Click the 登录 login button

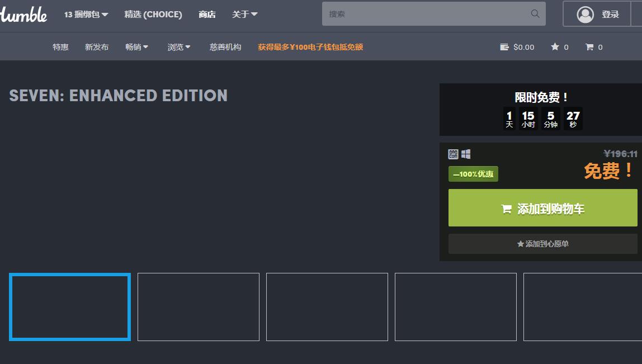(597, 15)
